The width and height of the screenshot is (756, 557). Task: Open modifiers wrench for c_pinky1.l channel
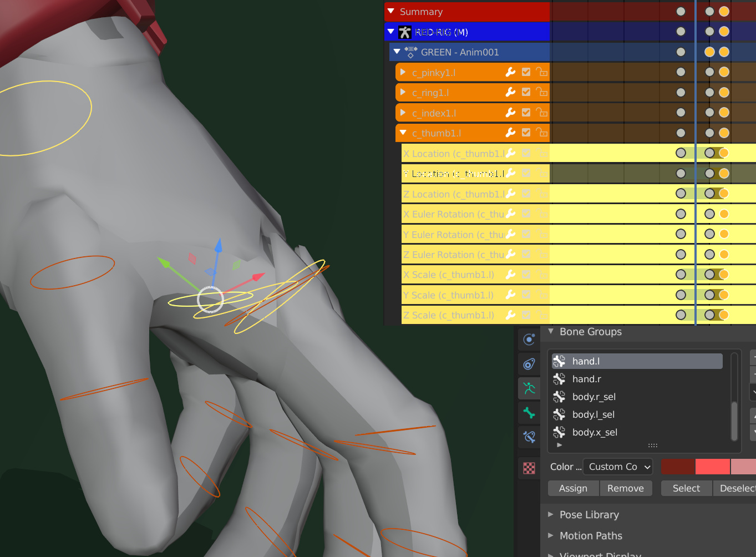(x=511, y=72)
